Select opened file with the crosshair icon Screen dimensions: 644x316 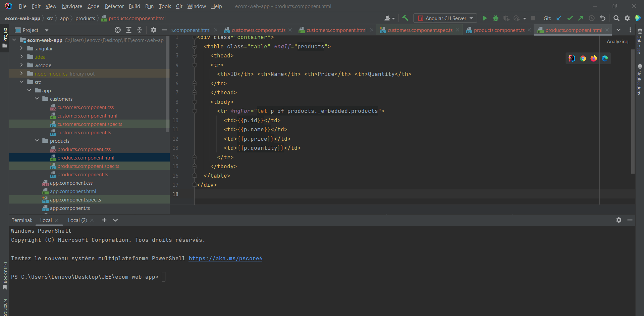(x=118, y=30)
